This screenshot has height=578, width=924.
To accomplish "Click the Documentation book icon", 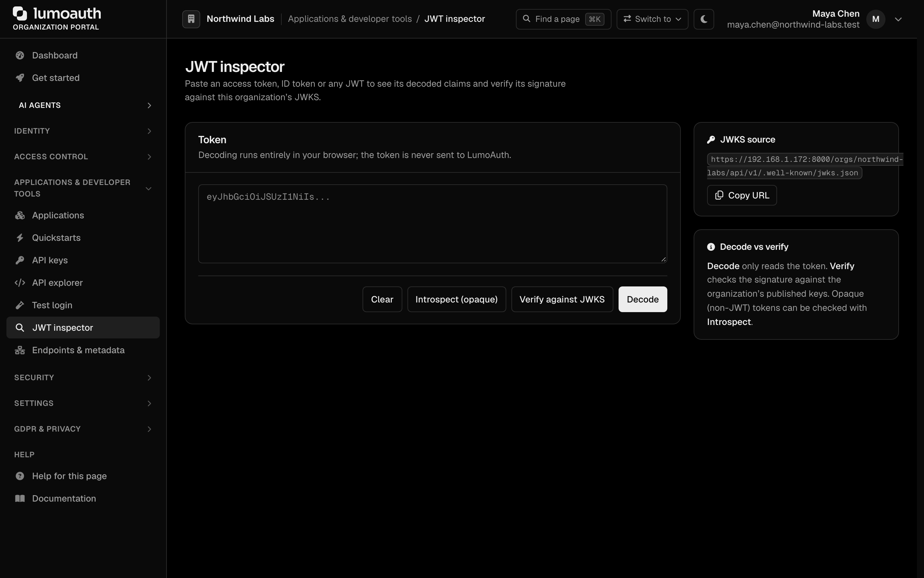I will 20,498.
